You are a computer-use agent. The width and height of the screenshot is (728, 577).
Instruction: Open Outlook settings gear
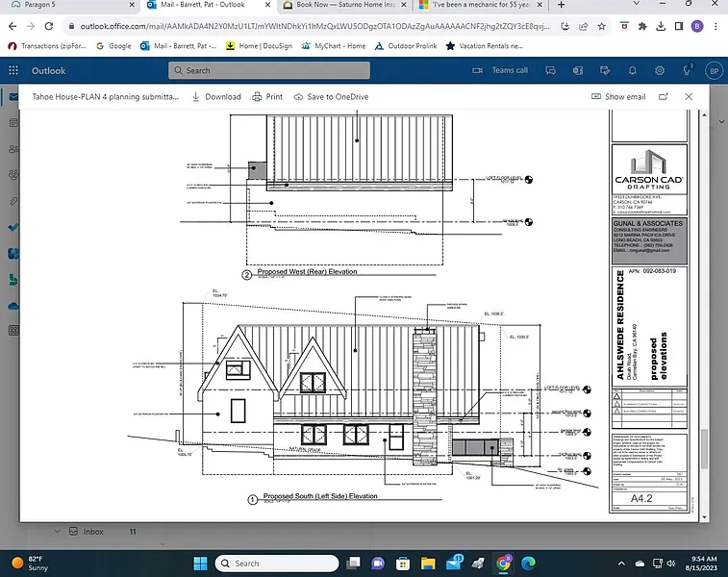[x=660, y=70]
